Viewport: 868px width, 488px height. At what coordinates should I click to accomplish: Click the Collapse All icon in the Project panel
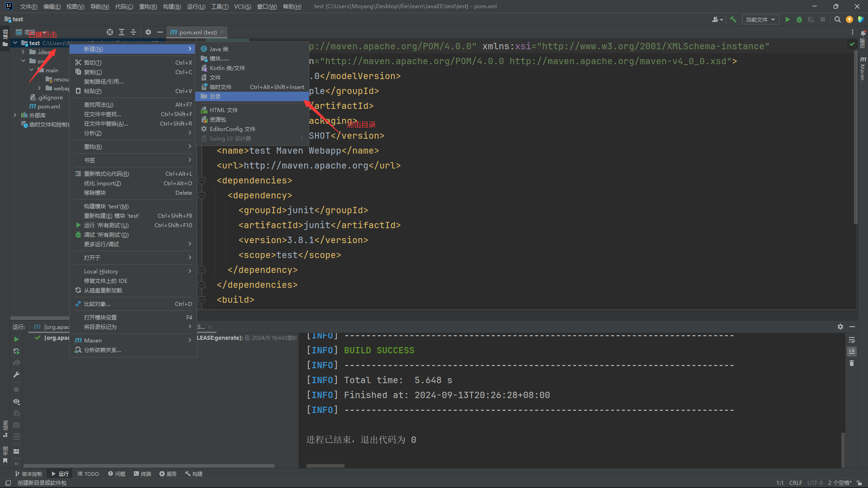(x=133, y=32)
